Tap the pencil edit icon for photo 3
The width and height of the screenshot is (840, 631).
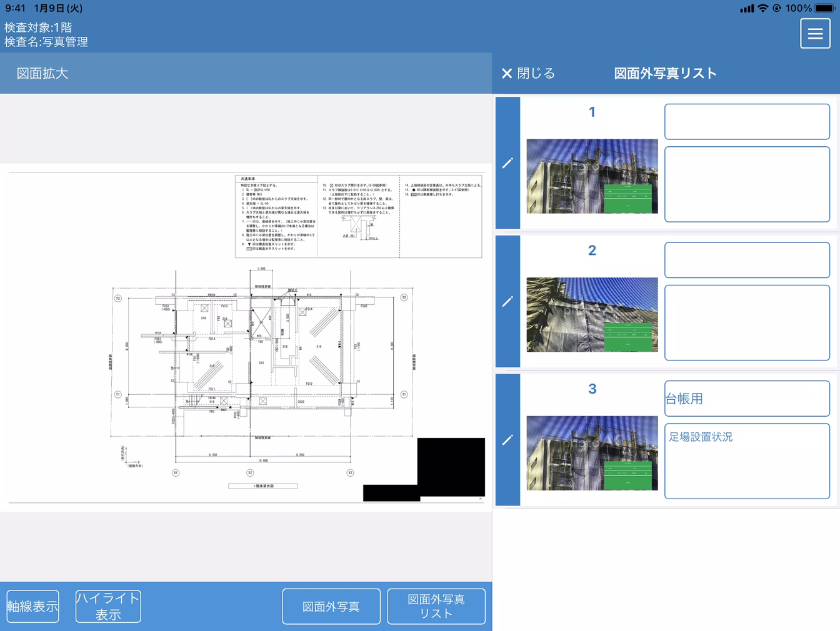pyautogui.click(x=507, y=440)
